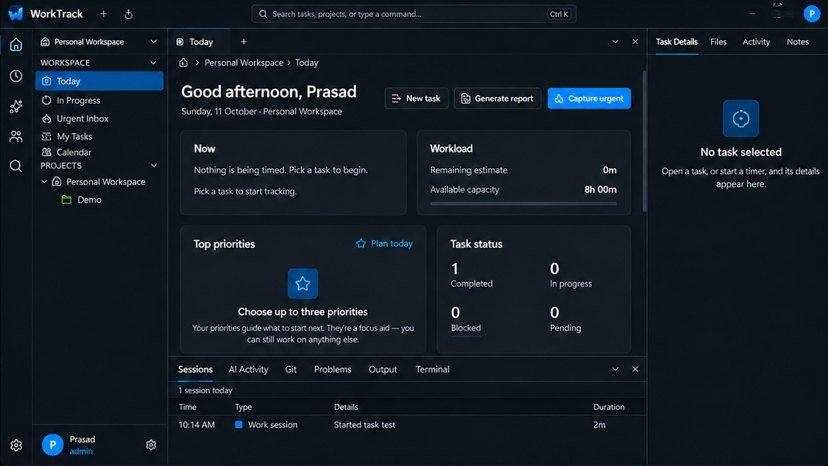Switch to Sessions tab

[x=195, y=369]
